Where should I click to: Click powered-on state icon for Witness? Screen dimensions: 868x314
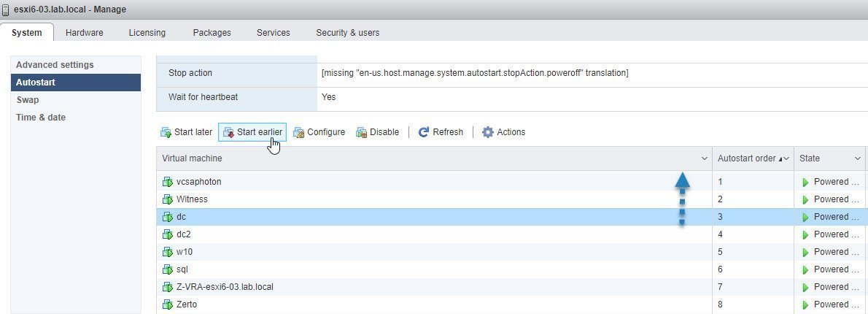[805, 199]
